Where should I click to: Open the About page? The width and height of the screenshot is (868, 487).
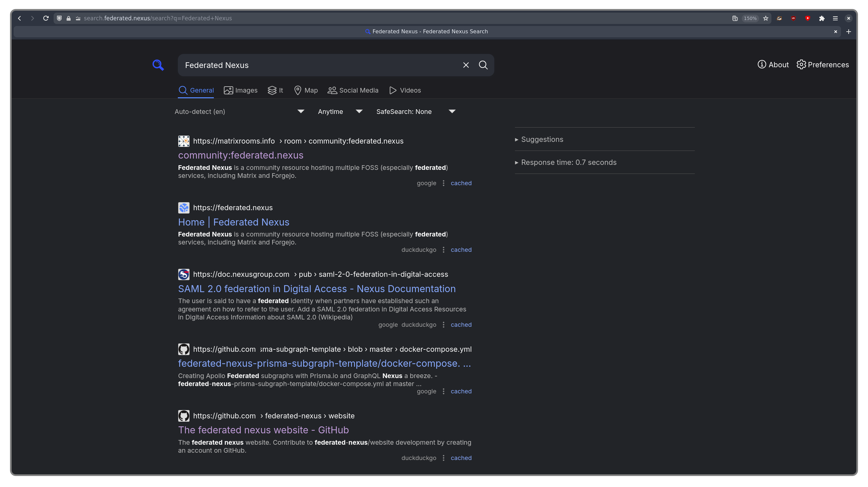[773, 65]
